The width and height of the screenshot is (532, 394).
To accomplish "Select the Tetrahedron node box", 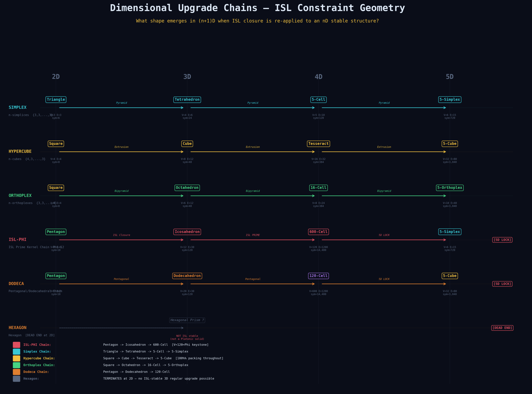I will 187,100.
